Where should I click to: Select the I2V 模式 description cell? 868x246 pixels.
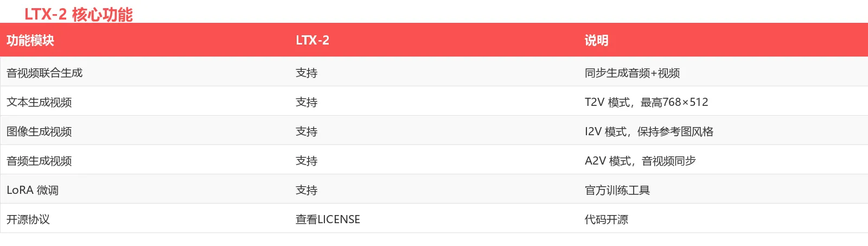[649, 131]
